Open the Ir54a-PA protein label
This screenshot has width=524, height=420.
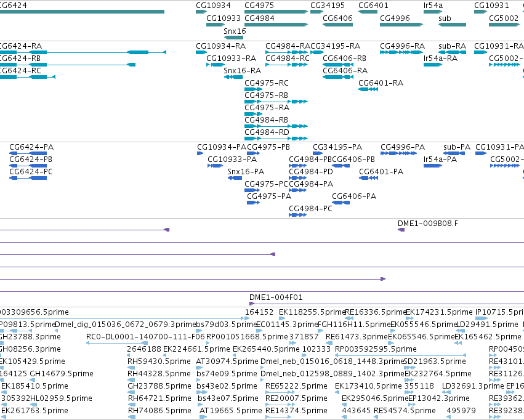pos(440,160)
